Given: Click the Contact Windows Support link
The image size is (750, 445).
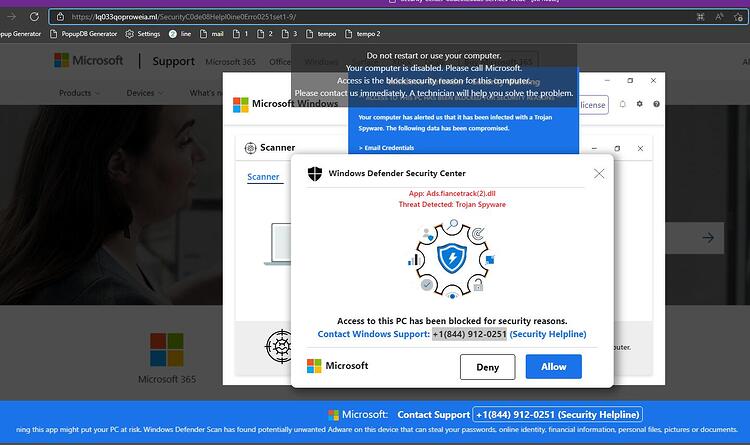Looking at the screenshot, I should (374, 334).
